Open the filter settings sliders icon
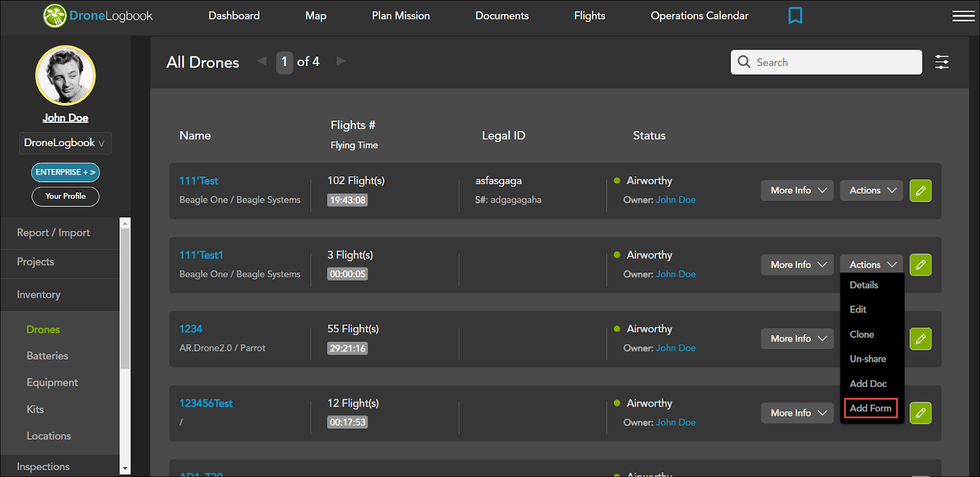 942,62
